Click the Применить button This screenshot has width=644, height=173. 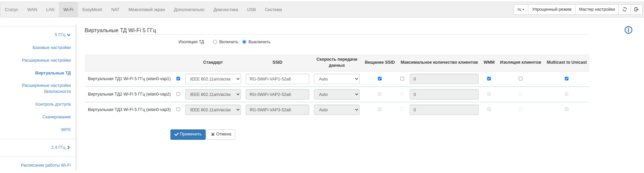click(x=188, y=134)
